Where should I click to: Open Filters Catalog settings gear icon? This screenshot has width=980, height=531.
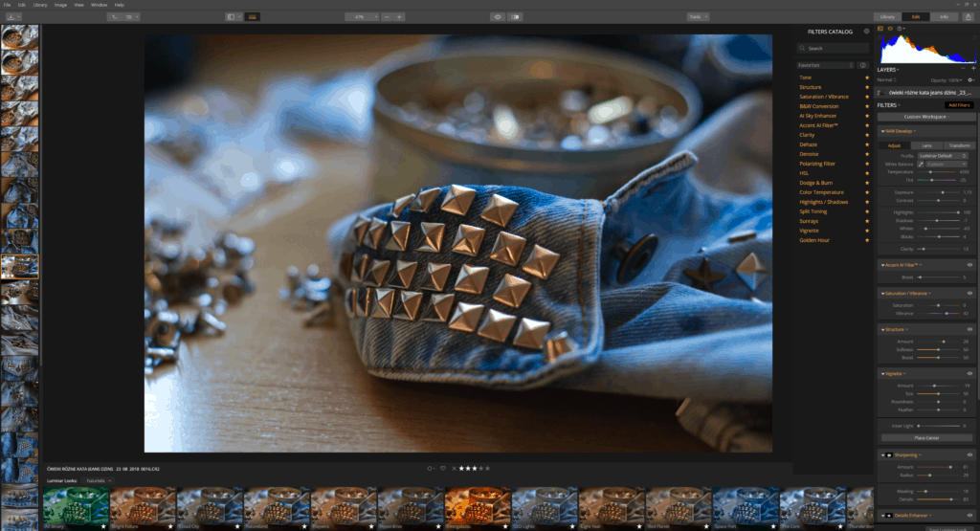pyautogui.click(x=866, y=32)
